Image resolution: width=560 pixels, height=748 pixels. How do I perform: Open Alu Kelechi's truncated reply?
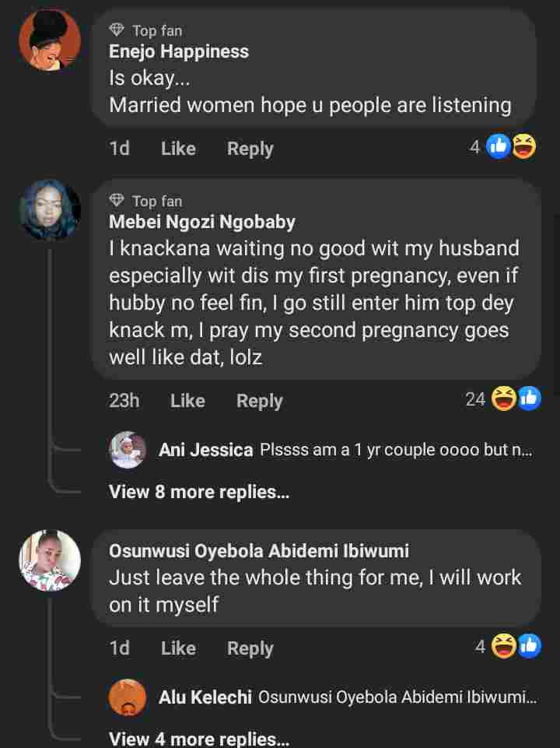397,697
